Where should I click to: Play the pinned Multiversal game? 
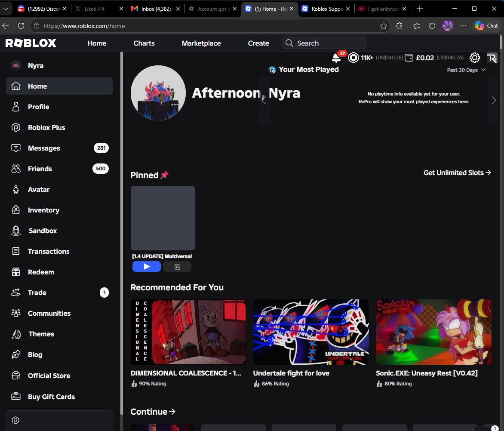pyautogui.click(x=147, y=266)
